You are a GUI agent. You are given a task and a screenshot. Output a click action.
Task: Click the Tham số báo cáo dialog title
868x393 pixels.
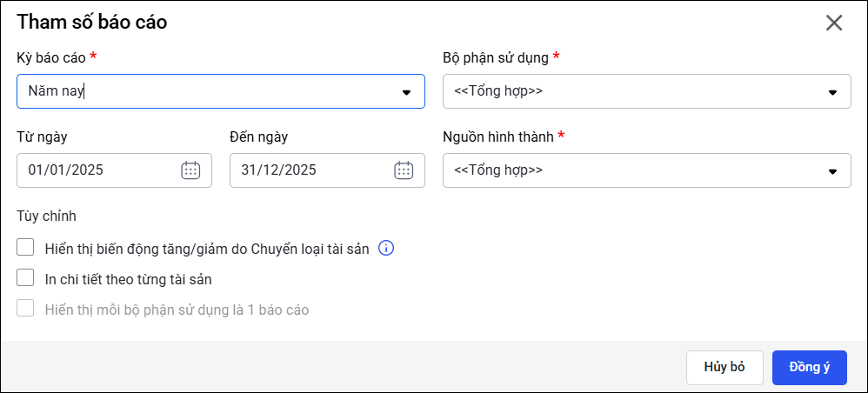92,23
